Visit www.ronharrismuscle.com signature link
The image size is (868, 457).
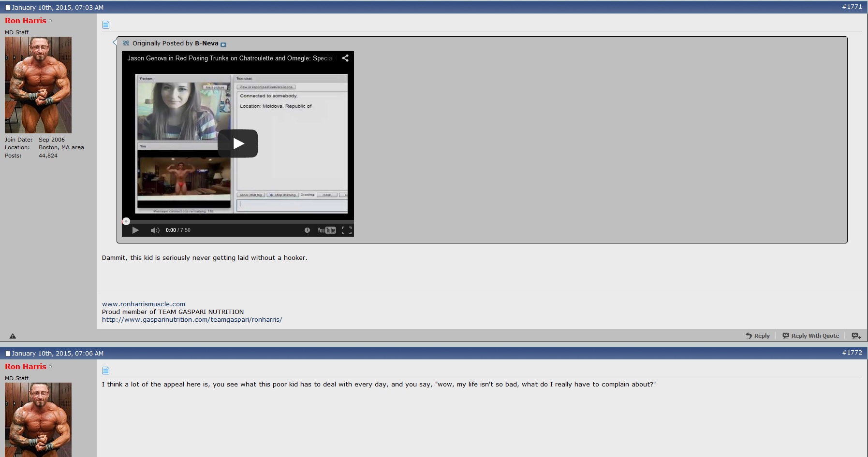click(x=144, y=304)
